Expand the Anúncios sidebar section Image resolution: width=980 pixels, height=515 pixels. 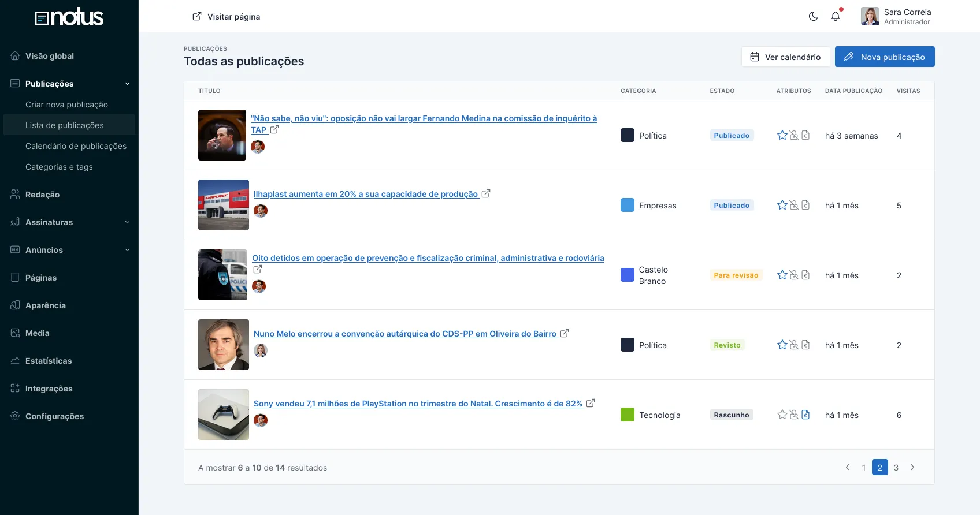[x=127, y=250]
